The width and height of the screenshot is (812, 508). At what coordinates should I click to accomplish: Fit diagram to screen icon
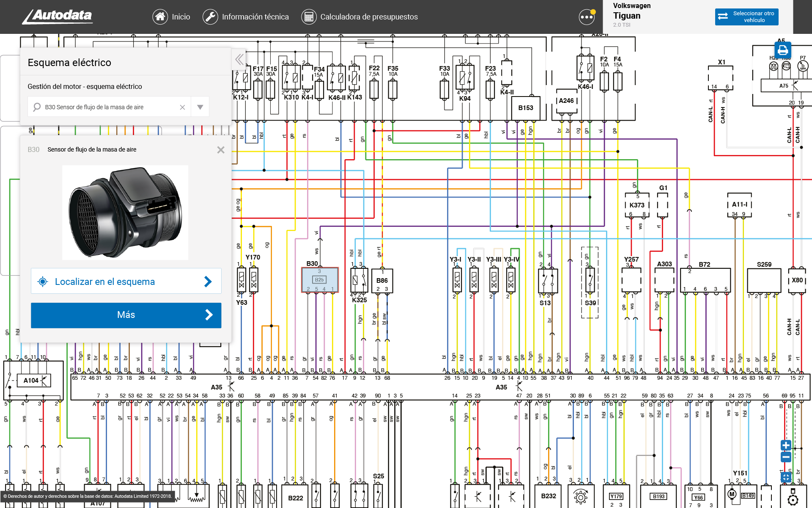click(x=786, y=477)
